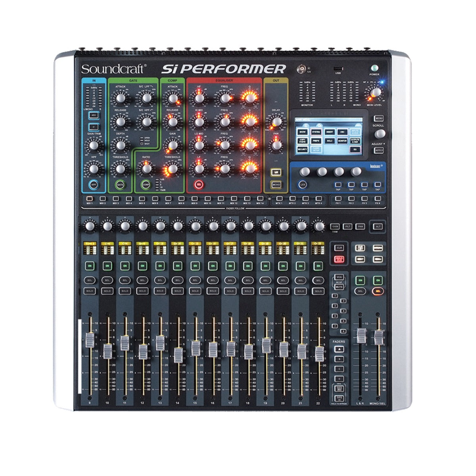Toggle SOLO on the channel 22 strip
Screen dimensions: 476x476
(x=318, y=291)
